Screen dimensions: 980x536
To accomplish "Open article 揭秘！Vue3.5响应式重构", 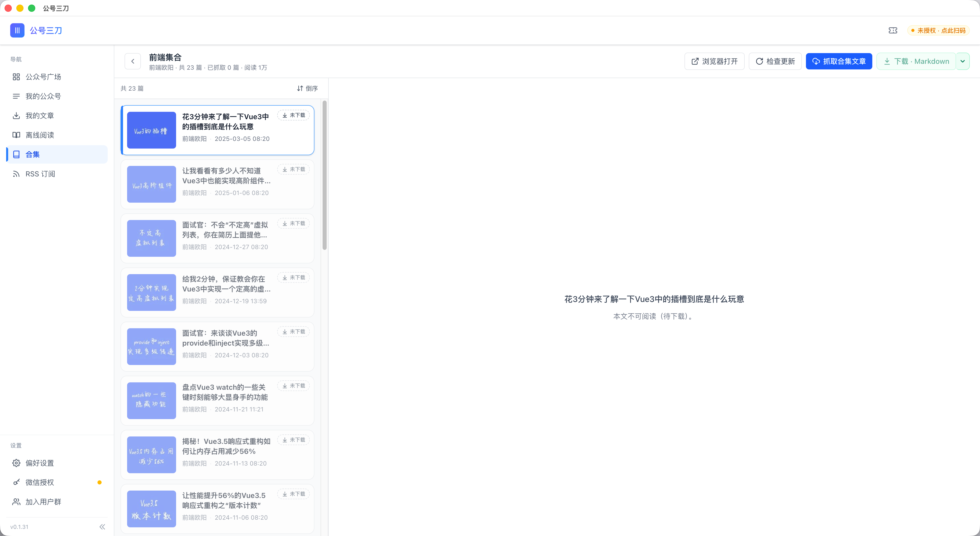I will click(x=218, y=455).
